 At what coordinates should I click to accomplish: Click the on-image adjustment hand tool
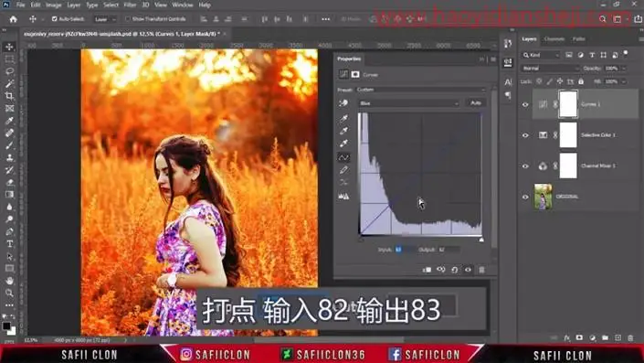[343, 103]
